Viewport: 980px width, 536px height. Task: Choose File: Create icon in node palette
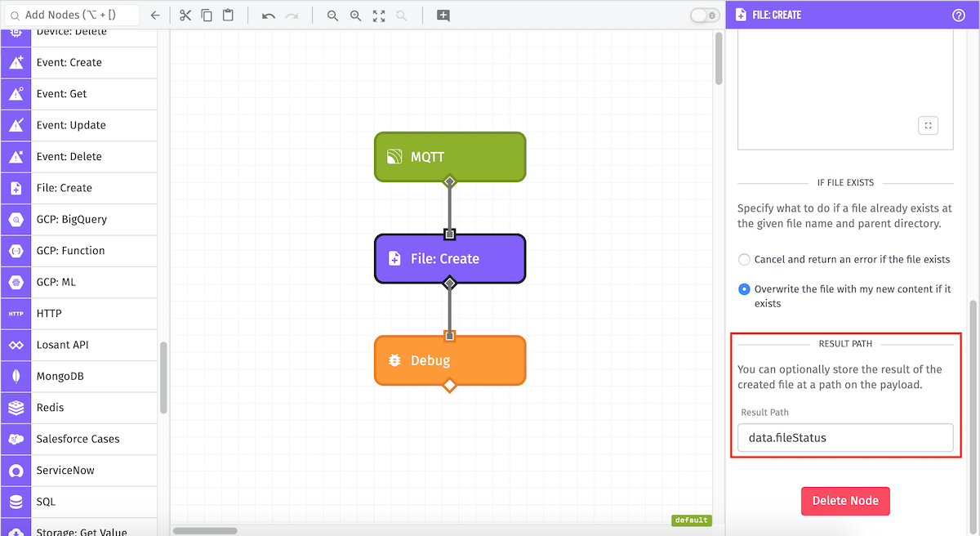tap(16, 188)
